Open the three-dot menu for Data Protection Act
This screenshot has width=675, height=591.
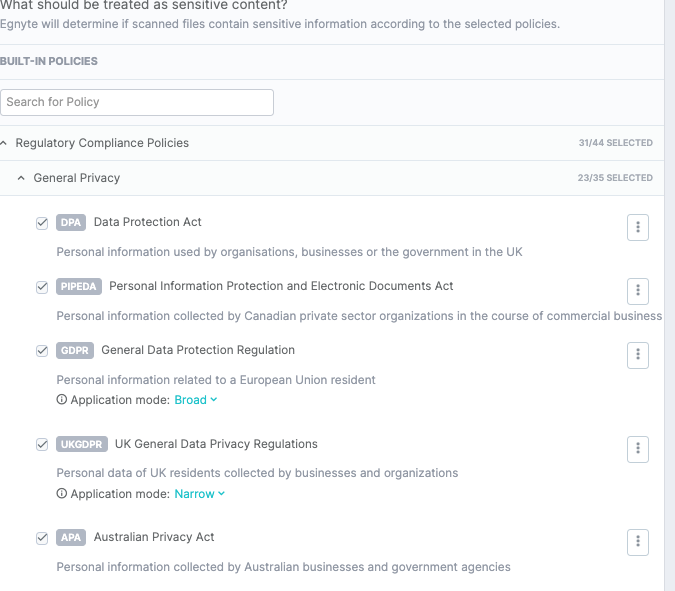(638, 227)
